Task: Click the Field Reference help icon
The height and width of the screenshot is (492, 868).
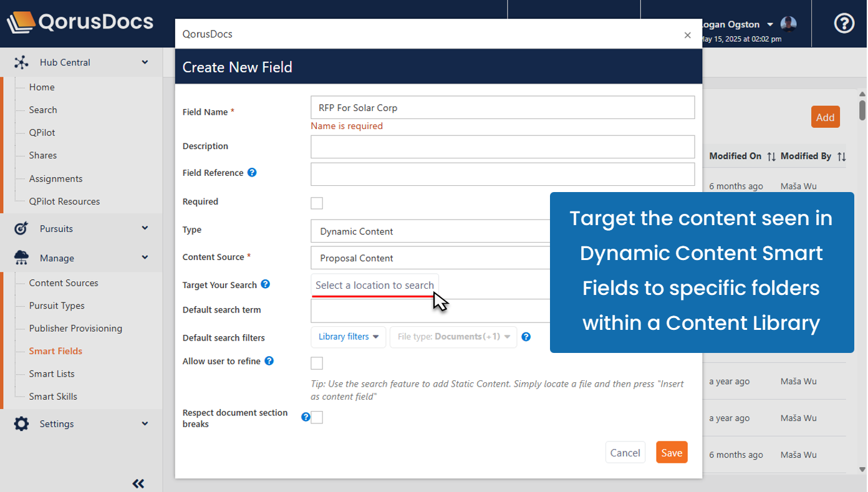Action: tap(252, 172)
